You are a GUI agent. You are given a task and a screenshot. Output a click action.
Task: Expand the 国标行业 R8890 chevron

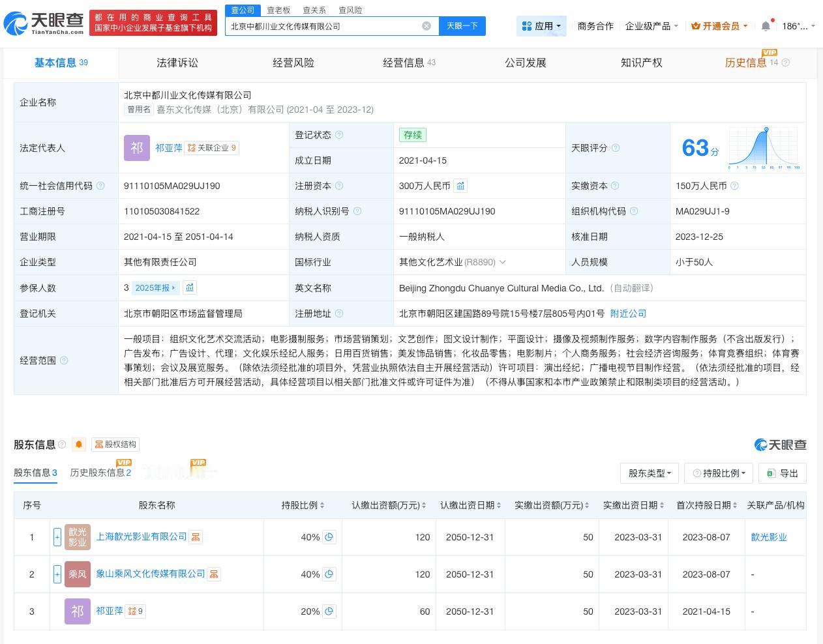(502, 262)
